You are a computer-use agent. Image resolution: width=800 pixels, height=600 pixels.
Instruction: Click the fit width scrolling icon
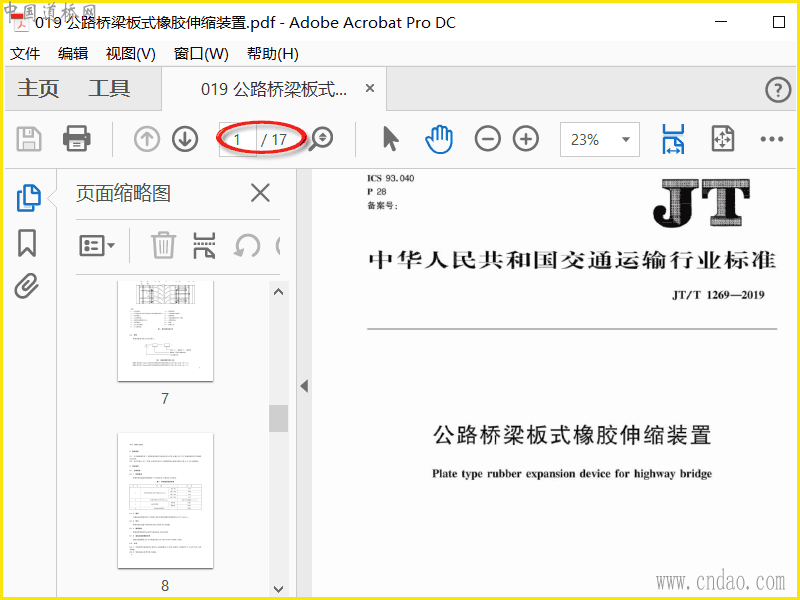(x=673, y=139)
